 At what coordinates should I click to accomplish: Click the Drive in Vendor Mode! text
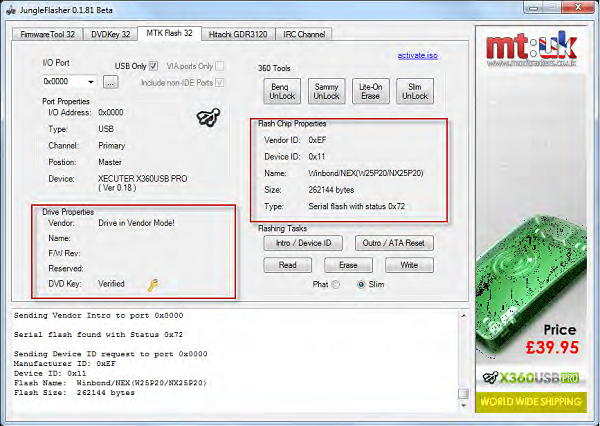136,223
